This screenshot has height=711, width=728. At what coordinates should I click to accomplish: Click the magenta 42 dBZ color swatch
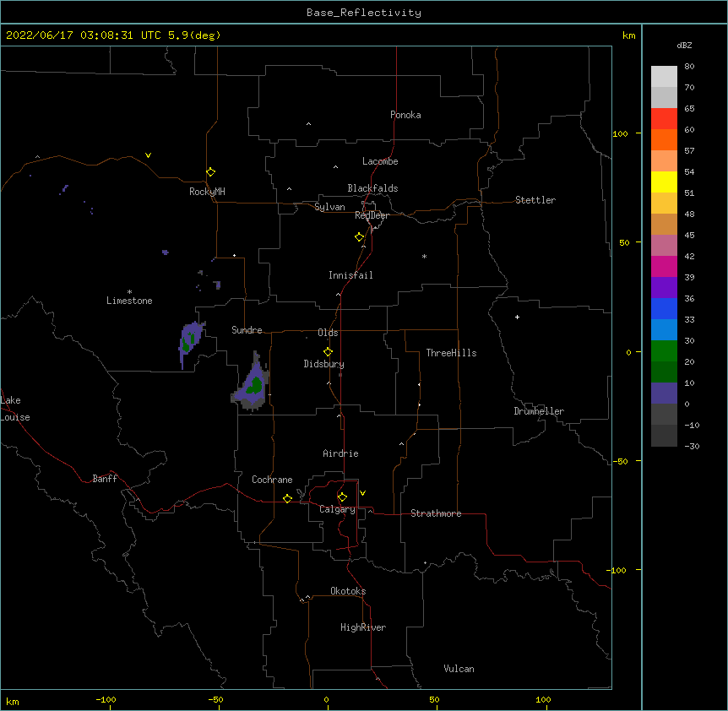click(664, 266)
